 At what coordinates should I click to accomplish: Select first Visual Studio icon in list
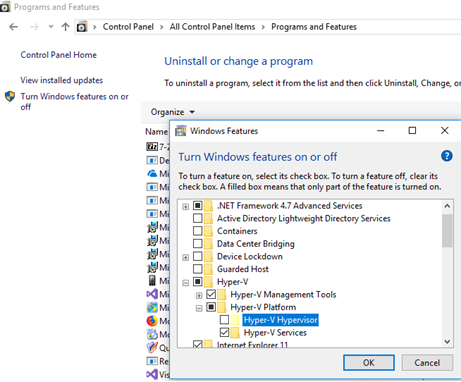point(152,294)
